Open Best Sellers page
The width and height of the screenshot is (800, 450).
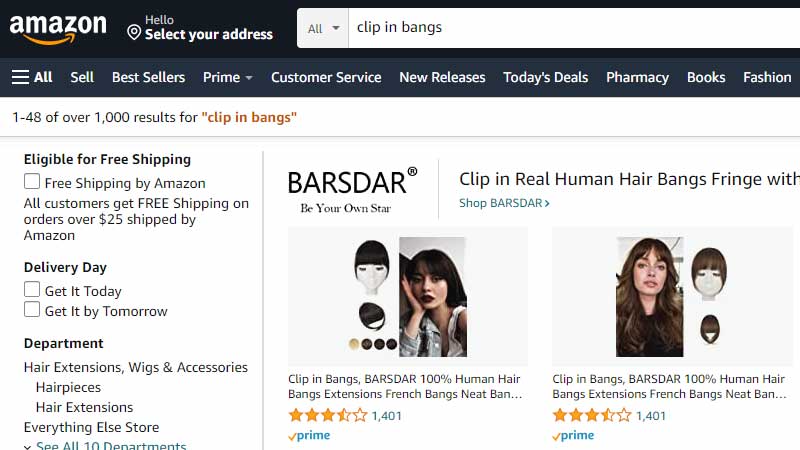pyautogui.click(x=148, y=77)
